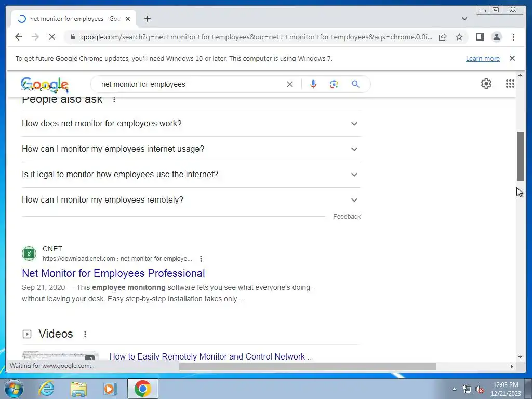Screen dimensions: 532x399
Task: Toggle the Chrome side panel
Action: coord(480,37)
